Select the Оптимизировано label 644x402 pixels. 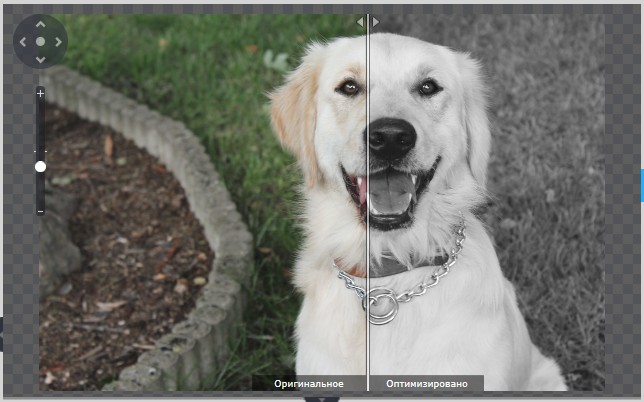[x=427, y=384]
